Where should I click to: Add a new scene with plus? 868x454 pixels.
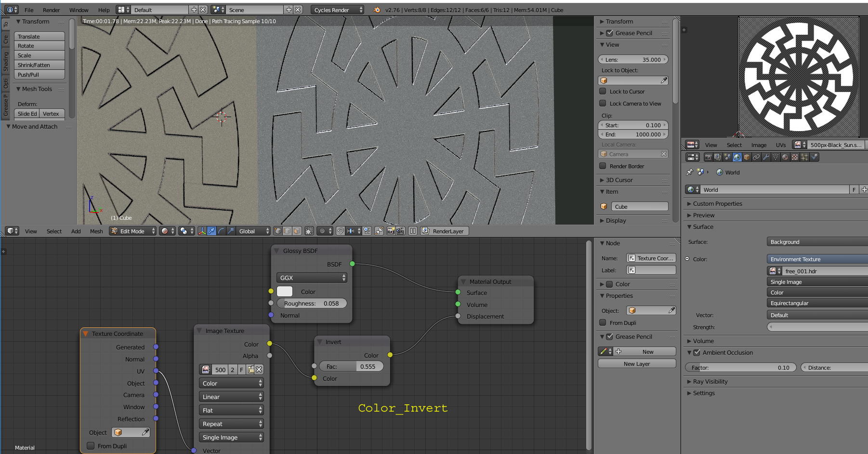click(289, 10)
